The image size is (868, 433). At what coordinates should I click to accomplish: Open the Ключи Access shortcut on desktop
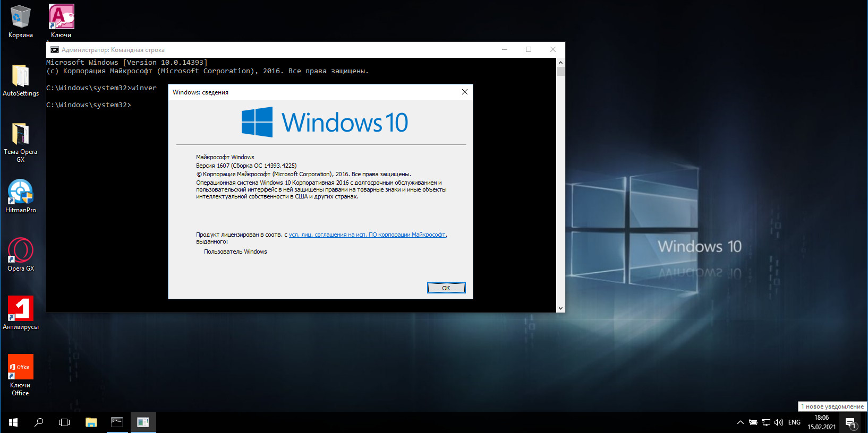point(61,18)
